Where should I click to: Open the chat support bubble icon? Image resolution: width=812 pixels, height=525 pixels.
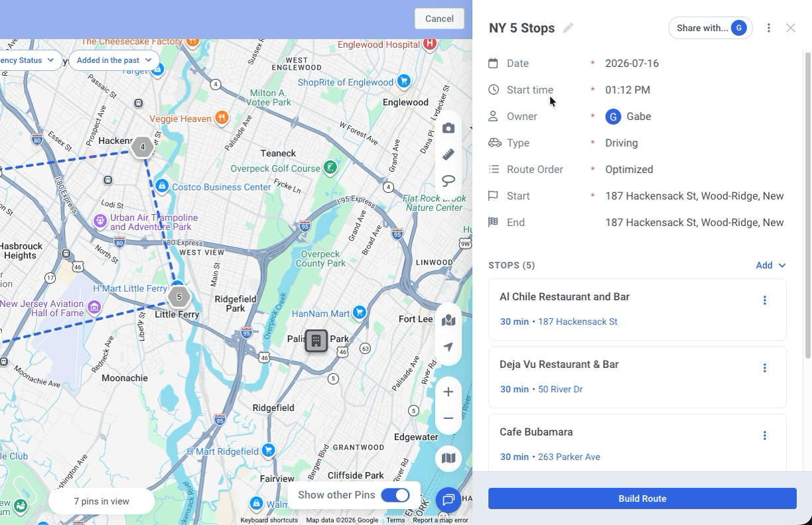point(448,499)
